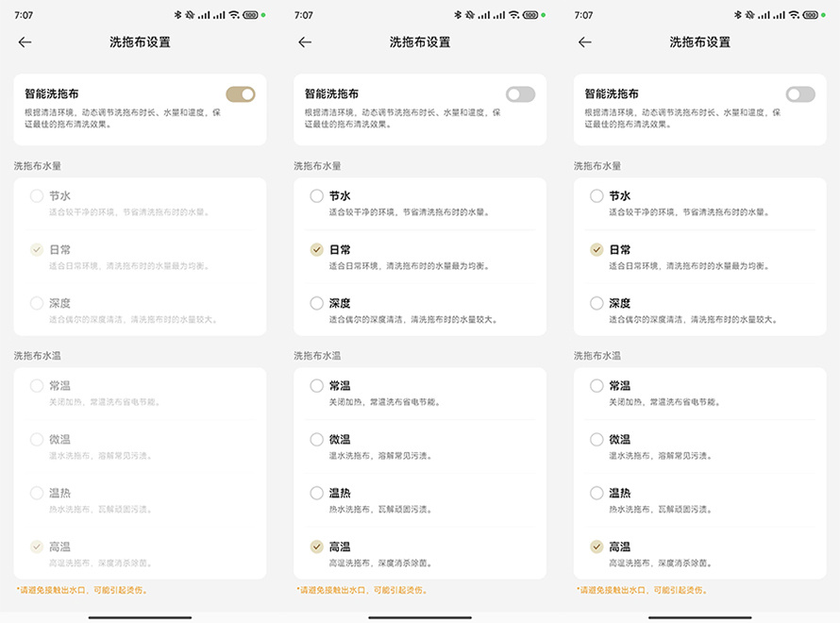Deselect the 高温 high temperature option
This screenshot has height=623, width=840.
314,547
